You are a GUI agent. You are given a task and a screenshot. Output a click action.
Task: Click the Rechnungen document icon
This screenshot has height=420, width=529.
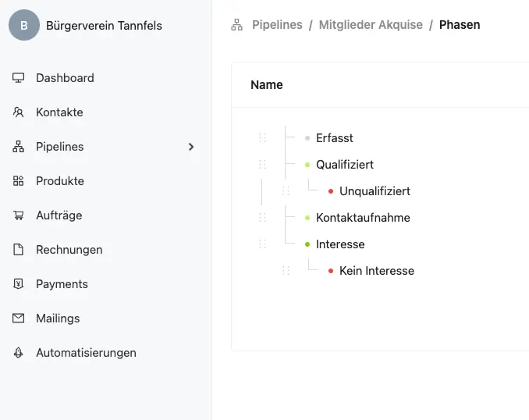tap(19, 250)
